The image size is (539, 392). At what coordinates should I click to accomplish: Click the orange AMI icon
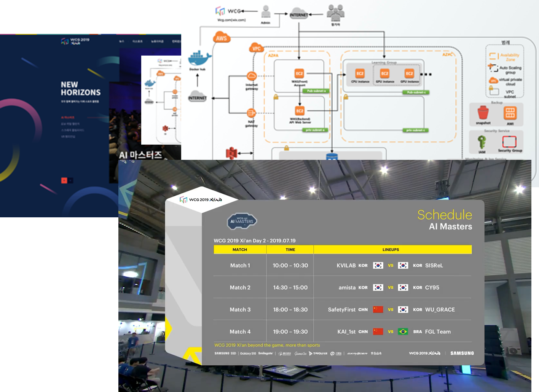pos(510,113)
